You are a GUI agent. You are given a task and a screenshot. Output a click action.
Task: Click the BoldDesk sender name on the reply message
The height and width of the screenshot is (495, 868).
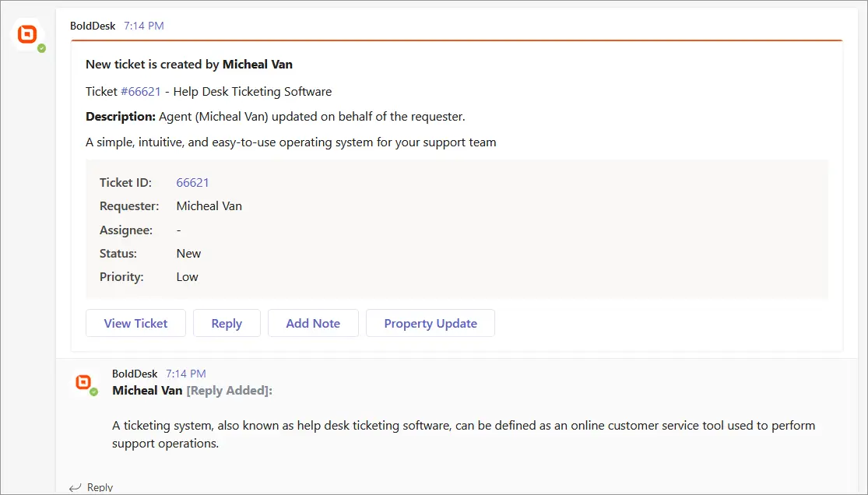point(135,374)
